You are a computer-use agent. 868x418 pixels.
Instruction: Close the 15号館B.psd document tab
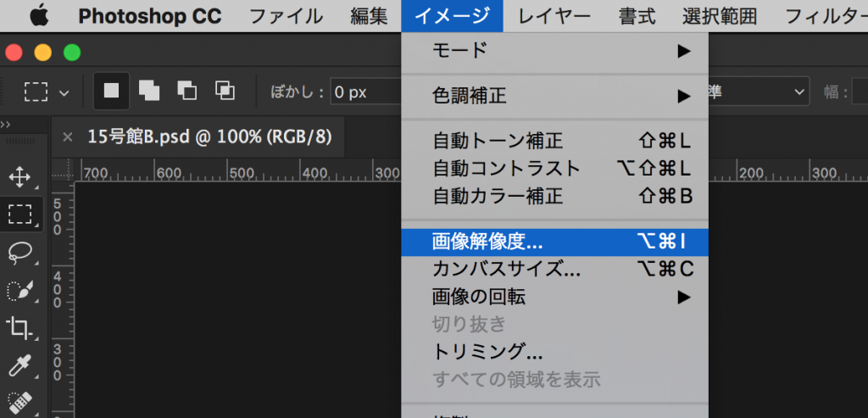click(68, 137)
